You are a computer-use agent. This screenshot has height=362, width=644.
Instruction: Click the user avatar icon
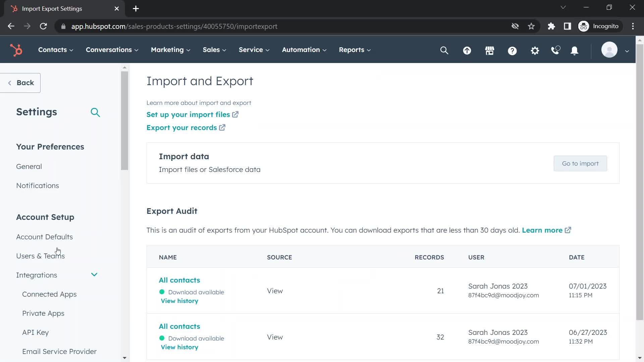(x=609, y=50)
